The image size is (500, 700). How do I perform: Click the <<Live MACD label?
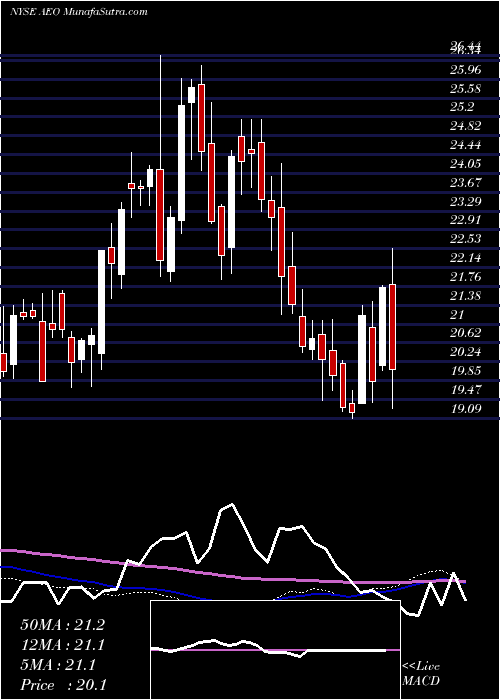click(421, 674)
